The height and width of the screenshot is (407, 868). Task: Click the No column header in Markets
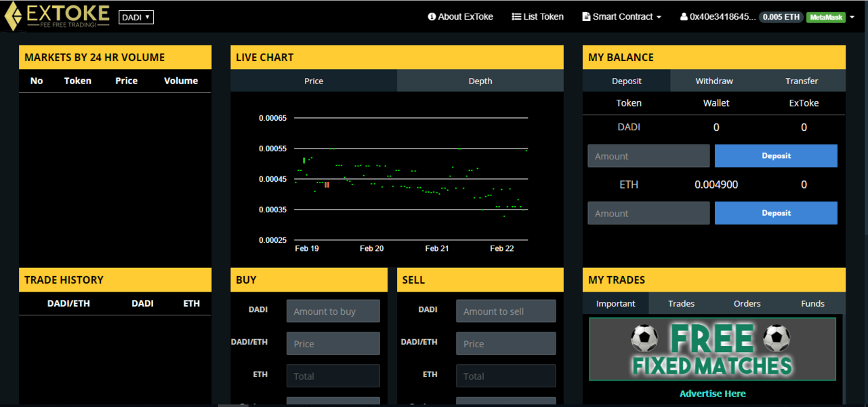pos(37,81)
